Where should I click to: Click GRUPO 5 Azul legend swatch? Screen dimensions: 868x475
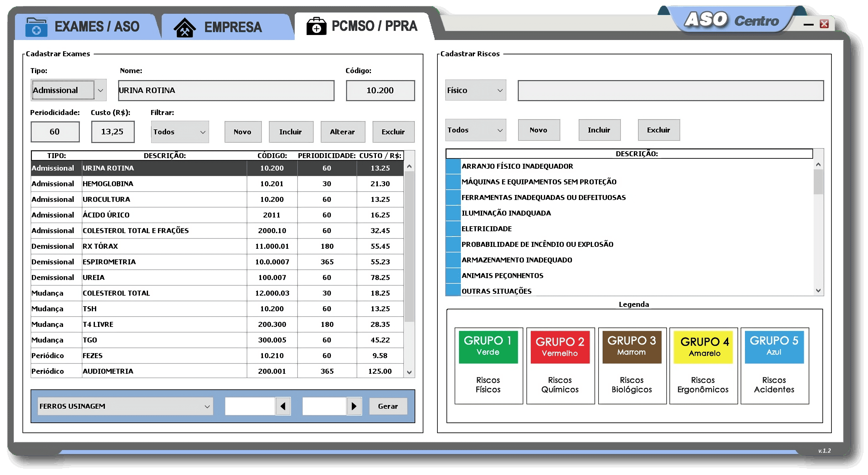(x=774, y=347)
